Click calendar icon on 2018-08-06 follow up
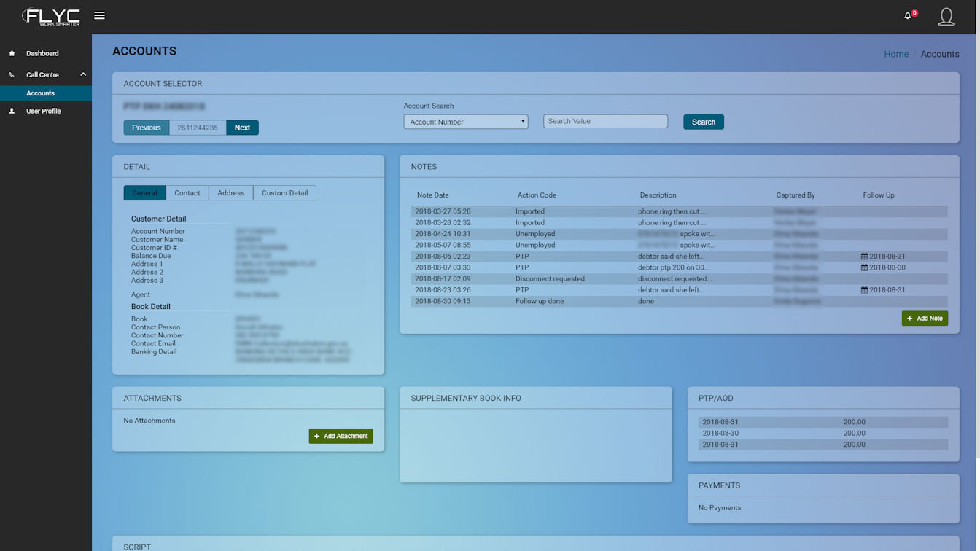Viewport: 980px width, 551px height. point(864,257)
